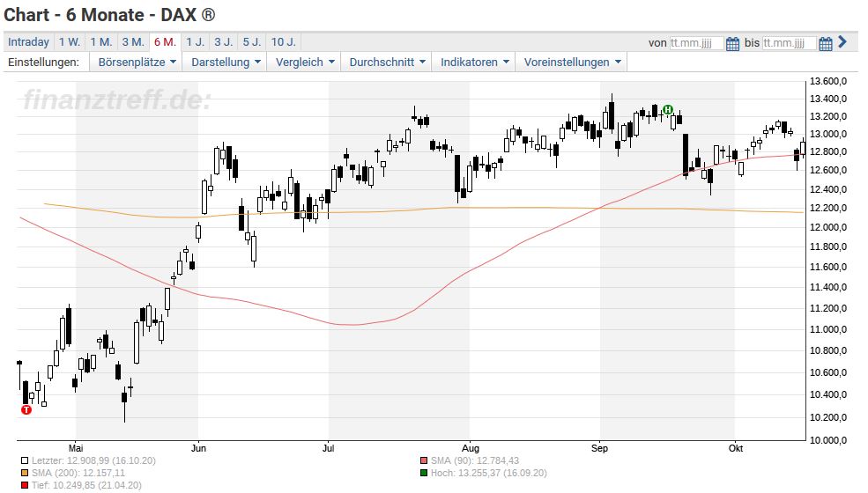Viewport: 868px width, 493px height.
Task: Select the 3 J. time range tab
Action: coord(224,42)
